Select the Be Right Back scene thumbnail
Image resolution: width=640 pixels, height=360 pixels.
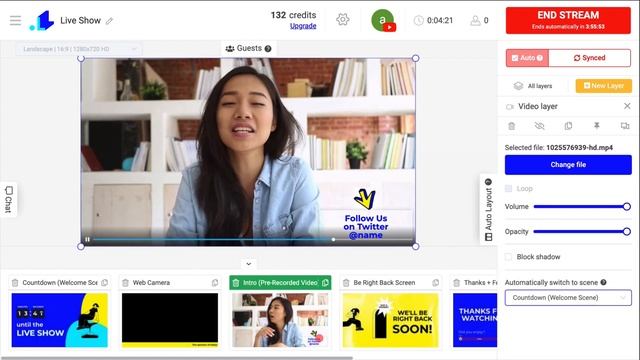391,320
